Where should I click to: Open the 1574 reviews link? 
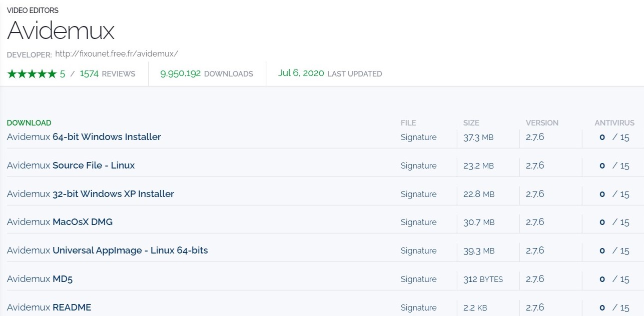tap(107, 74)
